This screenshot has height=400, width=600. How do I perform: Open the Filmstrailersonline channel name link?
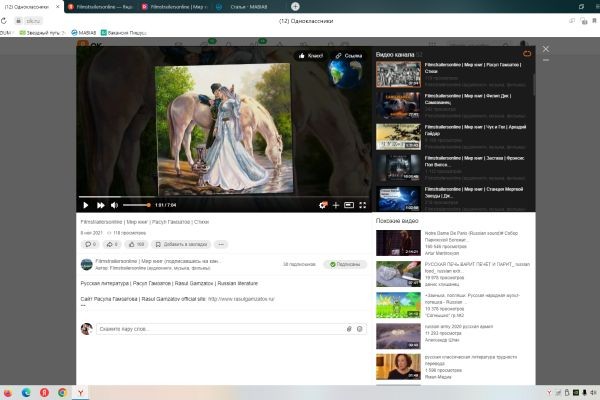[157, 261]
